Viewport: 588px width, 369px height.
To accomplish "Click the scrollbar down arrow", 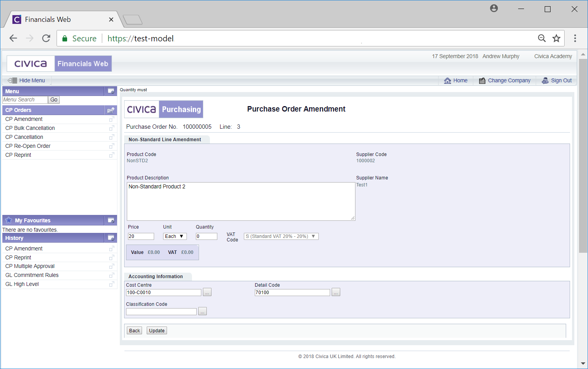I will coord(583,363).
